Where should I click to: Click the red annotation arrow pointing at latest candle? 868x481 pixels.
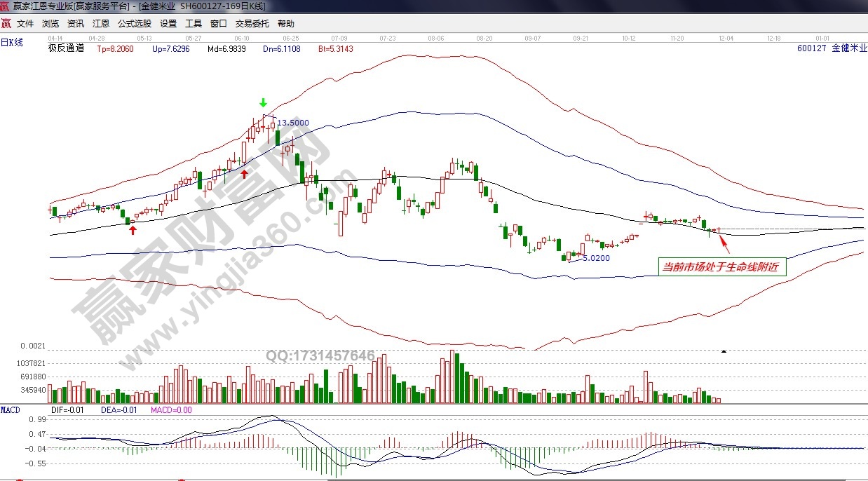pos(724,244)
